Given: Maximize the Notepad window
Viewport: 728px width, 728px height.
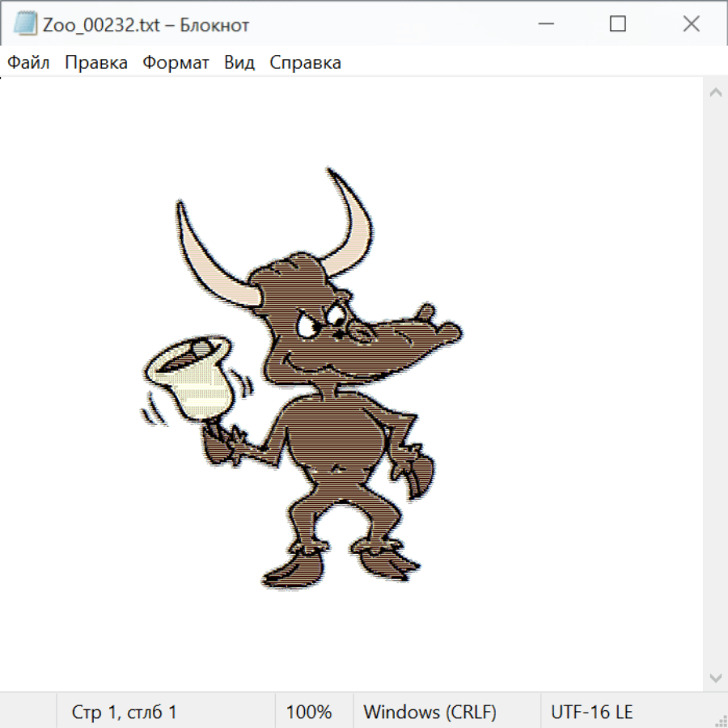Looking at the screenshot, I should pyautogui.click(x=618, y=24).
